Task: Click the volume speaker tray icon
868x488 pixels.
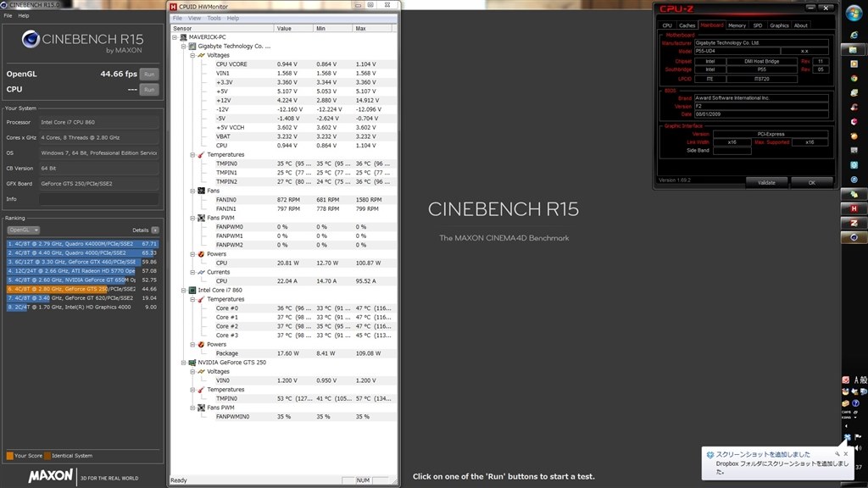Action: [x=859, y=447]
